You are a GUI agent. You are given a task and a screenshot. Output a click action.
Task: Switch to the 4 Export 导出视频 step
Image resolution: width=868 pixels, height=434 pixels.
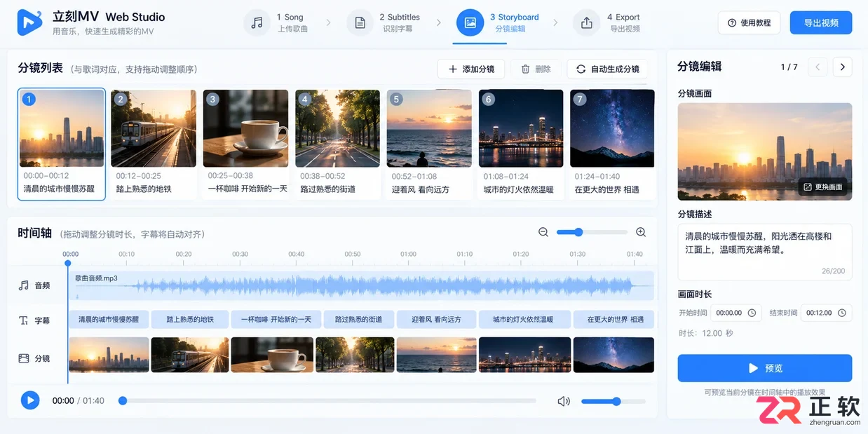pos(623,22)
